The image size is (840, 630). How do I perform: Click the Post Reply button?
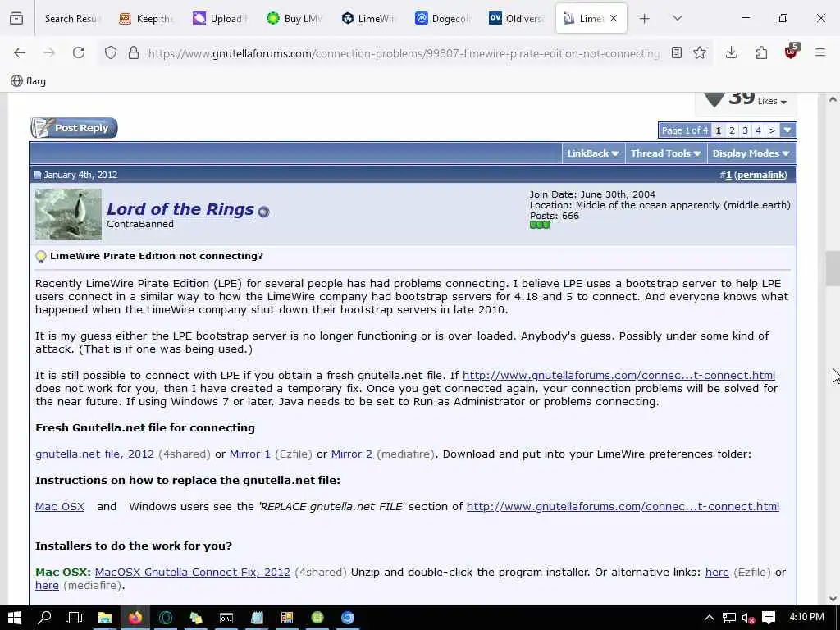click(74, 128)
